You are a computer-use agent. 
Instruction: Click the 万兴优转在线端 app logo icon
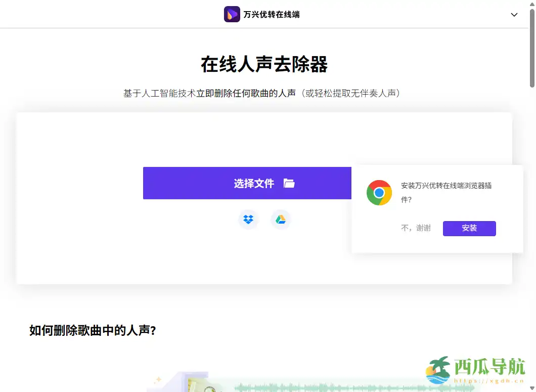[232, 14]
